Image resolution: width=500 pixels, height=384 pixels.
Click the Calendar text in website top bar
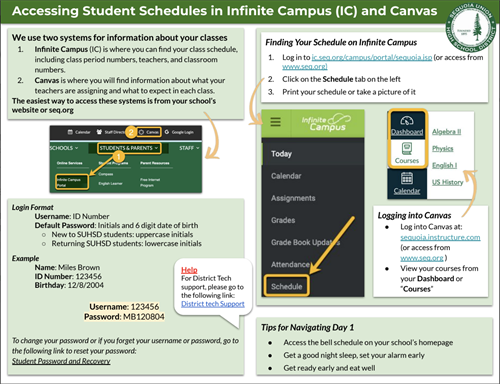(82, 132)
